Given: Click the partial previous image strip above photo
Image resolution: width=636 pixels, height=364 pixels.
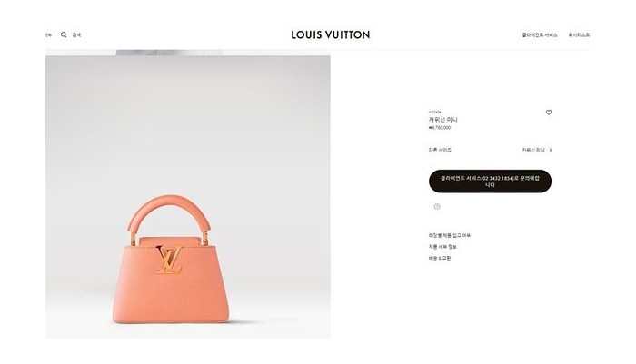Looking at the screenshot, I should [169, 53].
